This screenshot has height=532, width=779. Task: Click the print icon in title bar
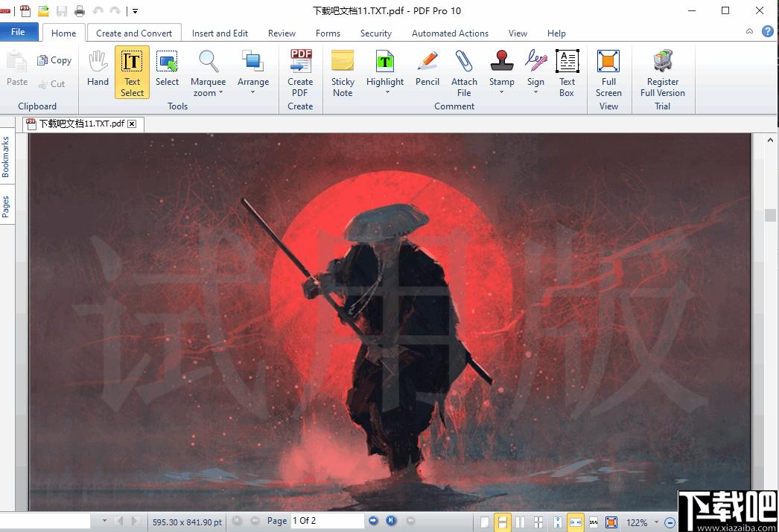pos(80,10)
